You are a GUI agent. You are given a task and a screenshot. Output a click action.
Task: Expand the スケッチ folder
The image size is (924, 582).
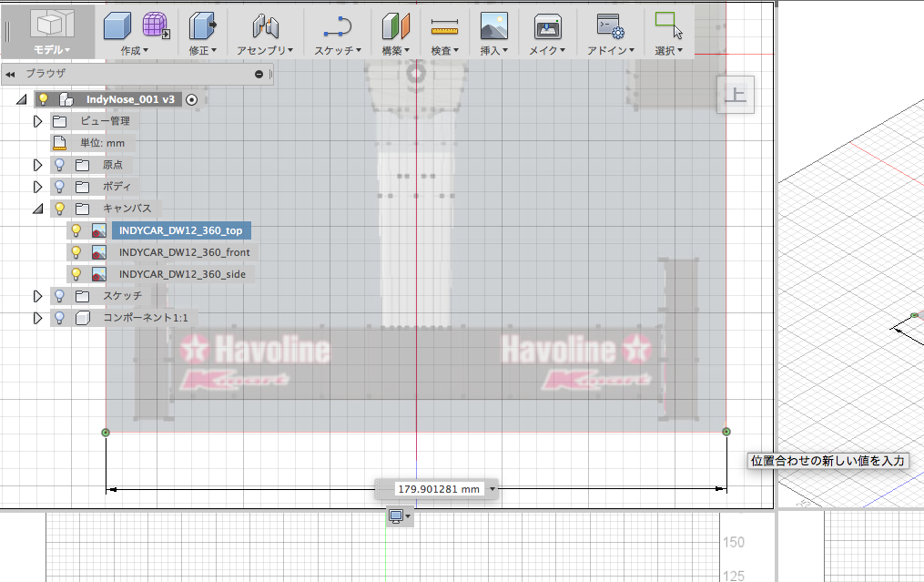click(37, 296)
